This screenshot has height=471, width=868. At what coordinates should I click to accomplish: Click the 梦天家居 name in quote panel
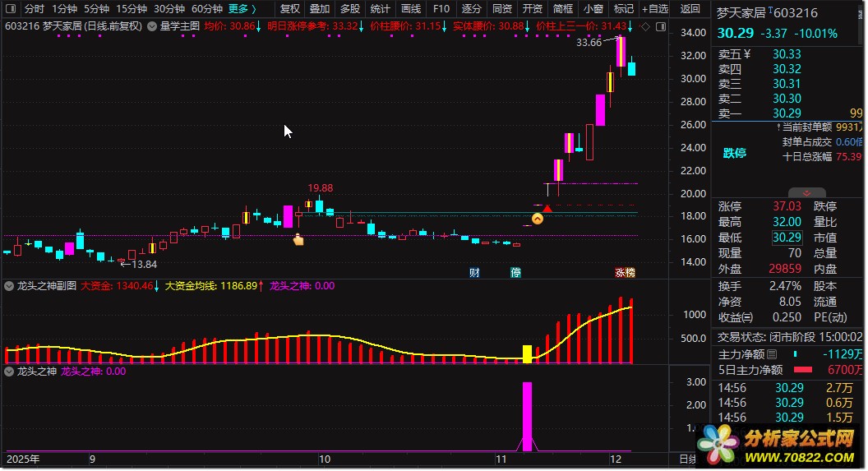coord(741,12)
